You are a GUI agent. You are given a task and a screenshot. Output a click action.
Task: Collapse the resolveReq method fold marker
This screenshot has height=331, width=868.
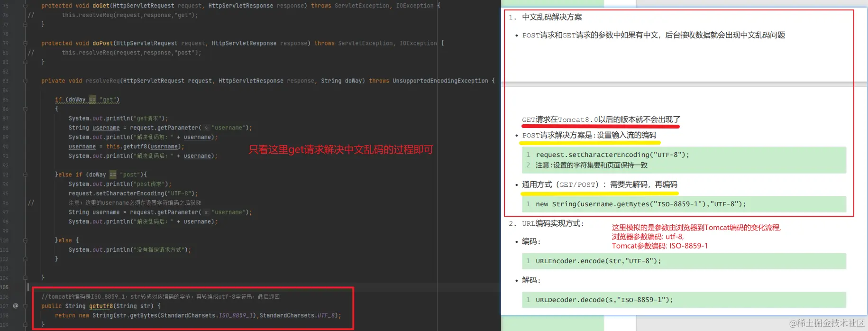coord(25,81)
